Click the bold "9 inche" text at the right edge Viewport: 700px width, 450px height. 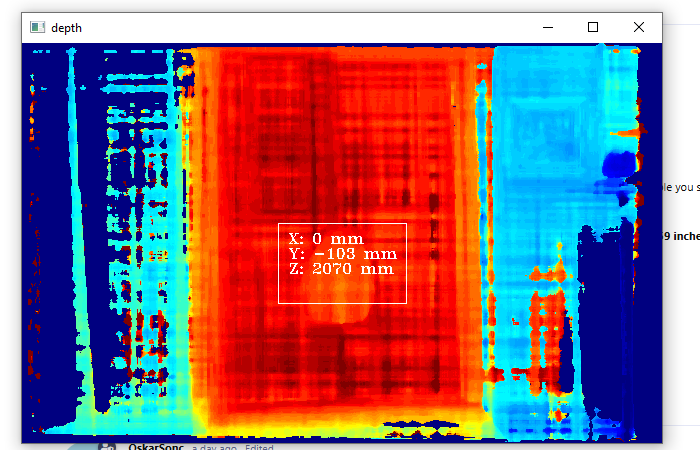point(680,236)
